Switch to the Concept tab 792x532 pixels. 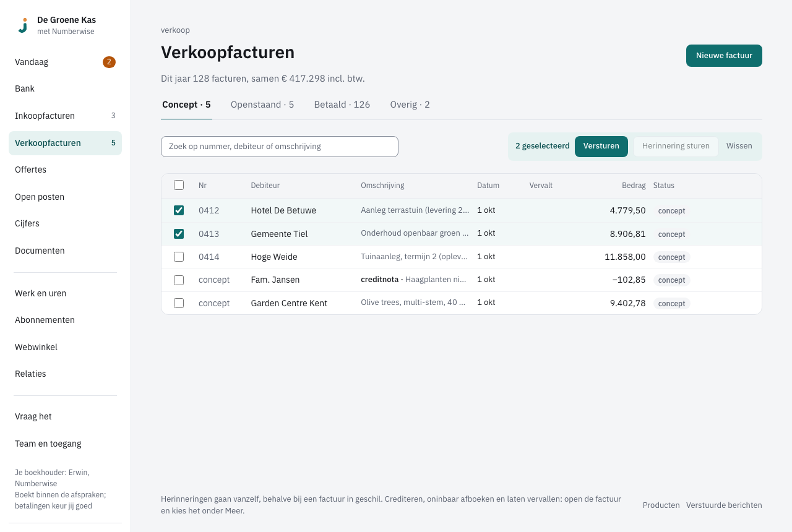click(186, 105)
